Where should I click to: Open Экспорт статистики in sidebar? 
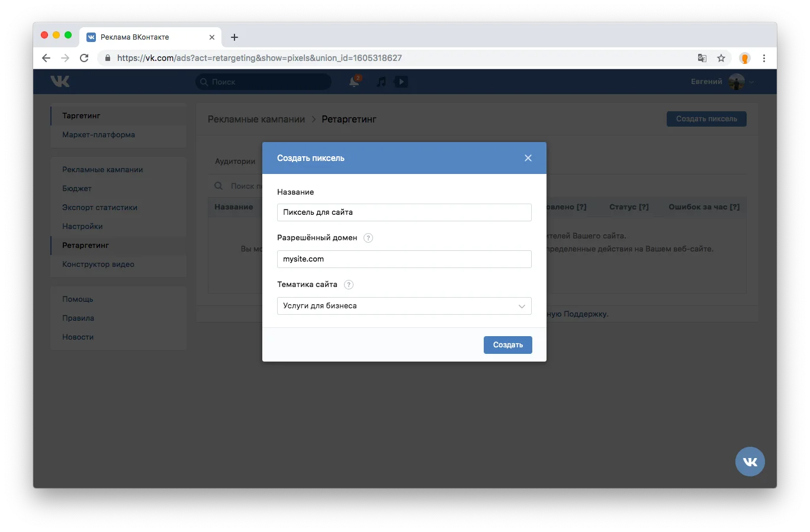118,208
